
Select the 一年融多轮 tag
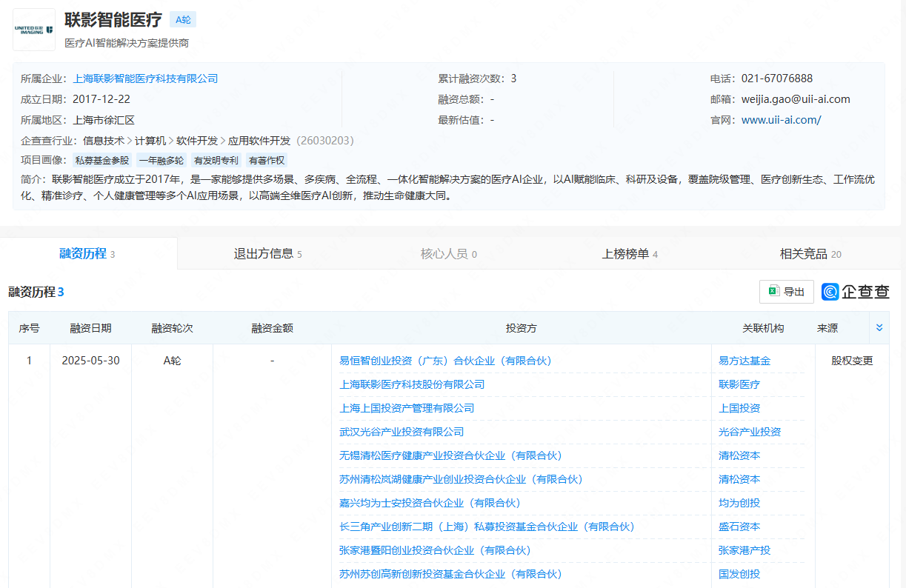161,160
